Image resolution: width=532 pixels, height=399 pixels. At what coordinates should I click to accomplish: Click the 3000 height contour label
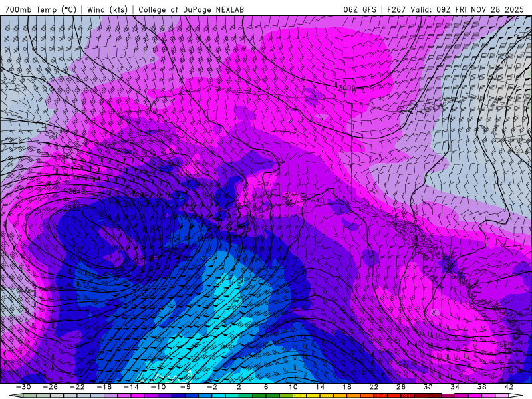coord(347,88)
